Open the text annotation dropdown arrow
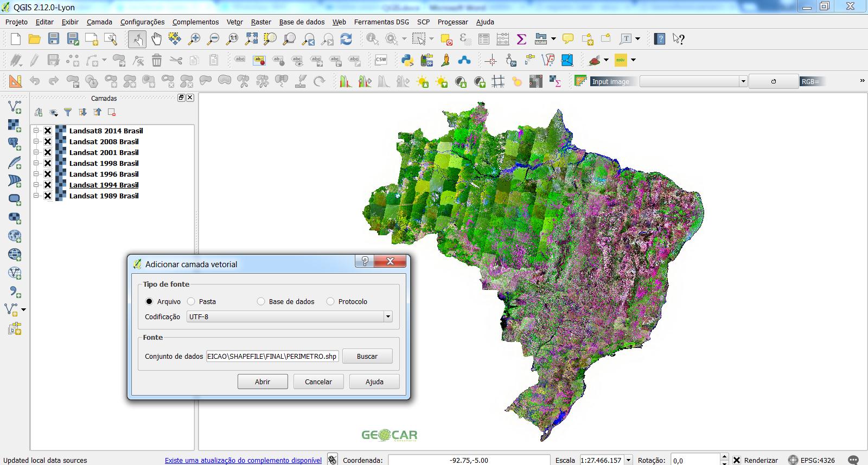This screenshot has height=465, width=868. pyautogui.click(x=637, y=39)
